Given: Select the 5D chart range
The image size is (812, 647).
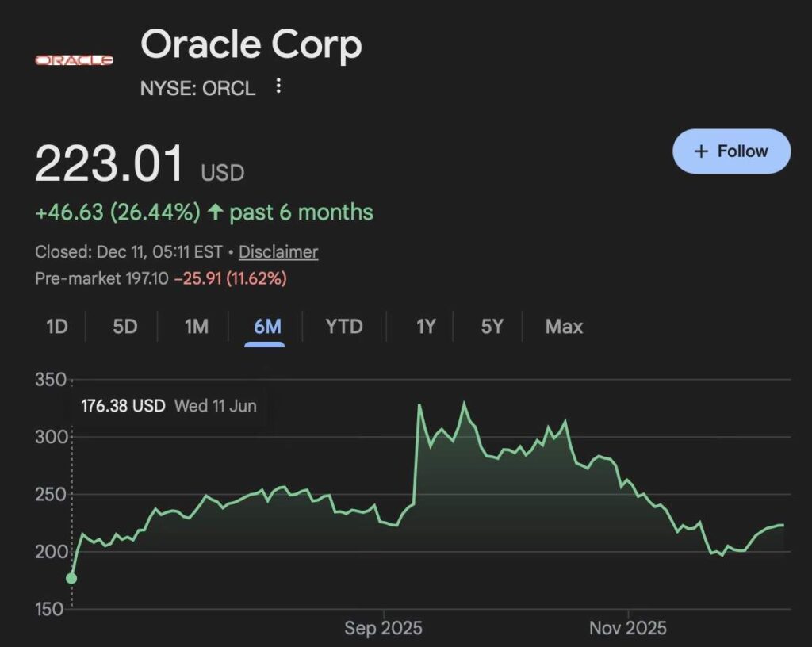Looking at the screenshot, I should pos(125,327).
